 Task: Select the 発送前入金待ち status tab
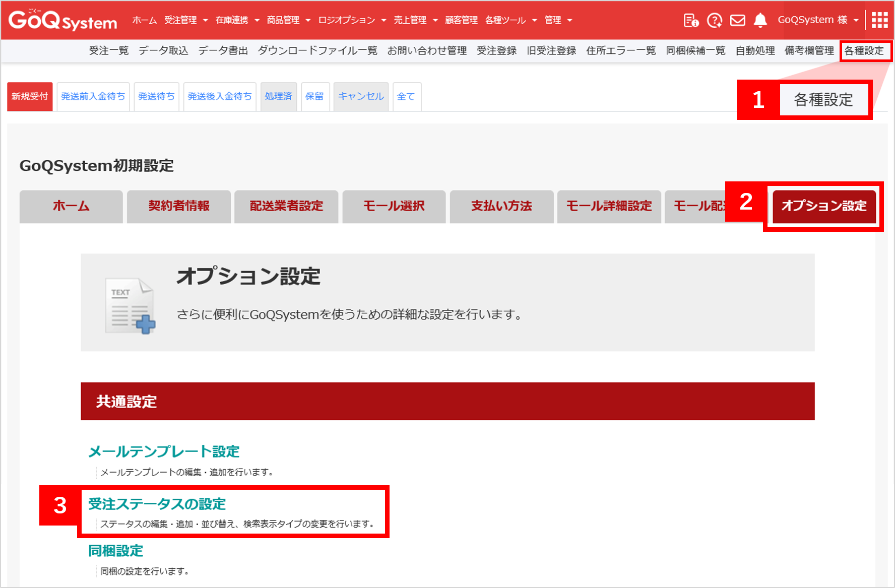93,96
